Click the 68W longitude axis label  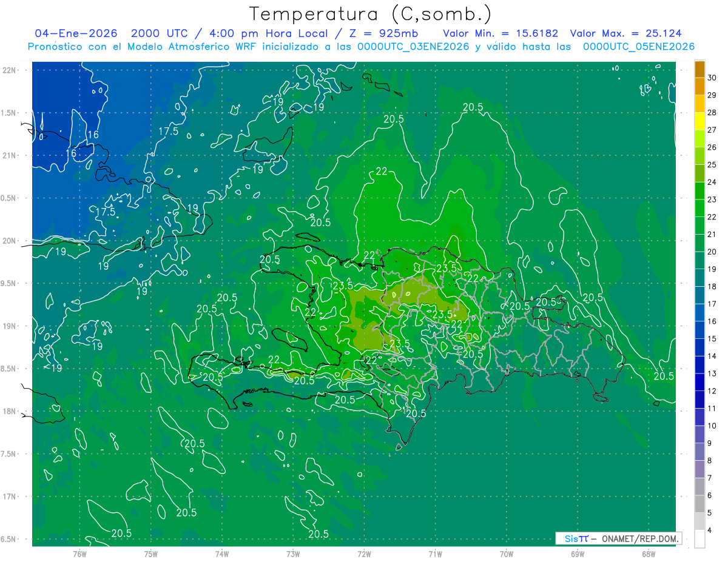pos(648,554)
